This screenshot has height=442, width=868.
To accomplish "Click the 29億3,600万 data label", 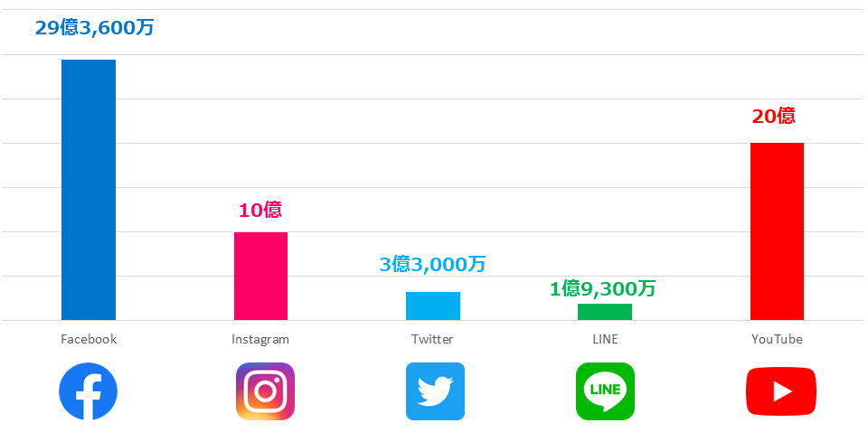I will (x=95, y=28).
